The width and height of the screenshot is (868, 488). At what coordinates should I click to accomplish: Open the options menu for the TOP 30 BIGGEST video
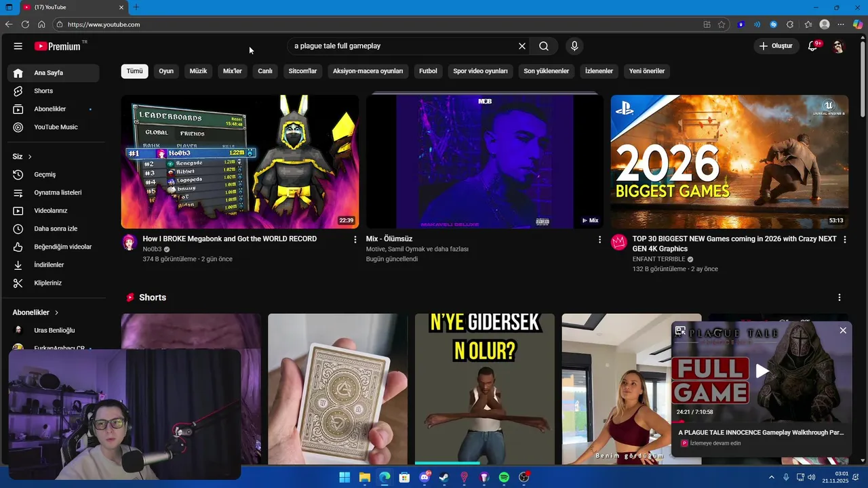844,239
